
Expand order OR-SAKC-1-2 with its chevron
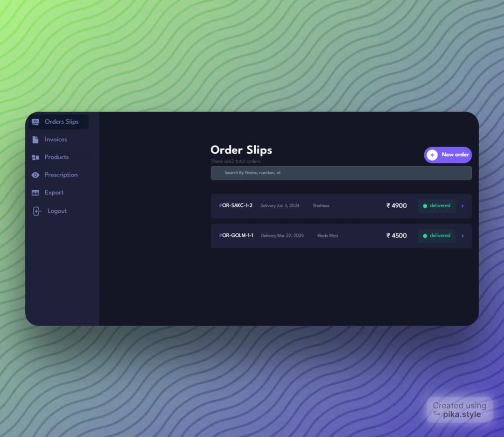[x=462, y=206]
